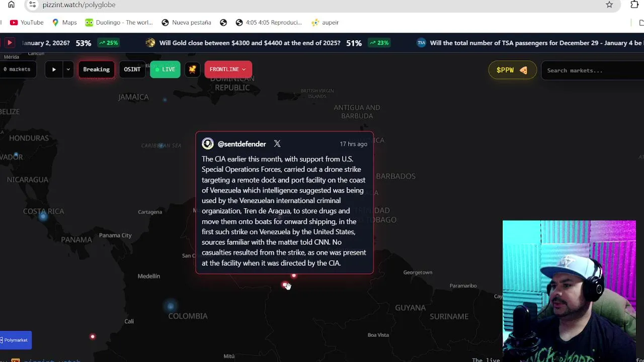Click the 17 hrs ago timestamp
This screenshot has height=362, width=644.
tap(353, 144)
